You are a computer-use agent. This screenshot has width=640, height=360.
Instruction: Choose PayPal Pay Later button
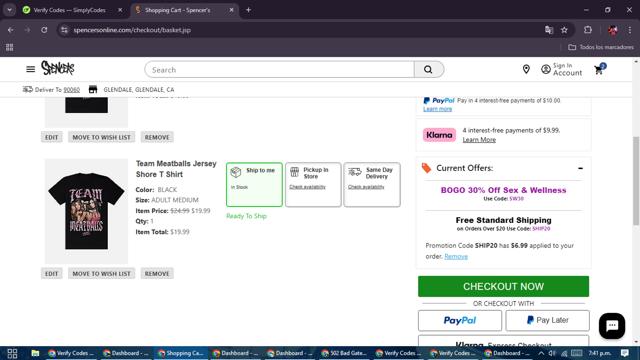(x=547, y=320)
